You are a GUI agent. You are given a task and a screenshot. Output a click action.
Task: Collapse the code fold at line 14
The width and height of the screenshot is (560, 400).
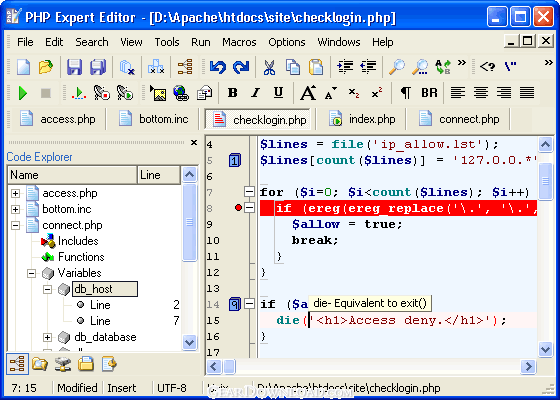tap(249, 304)
